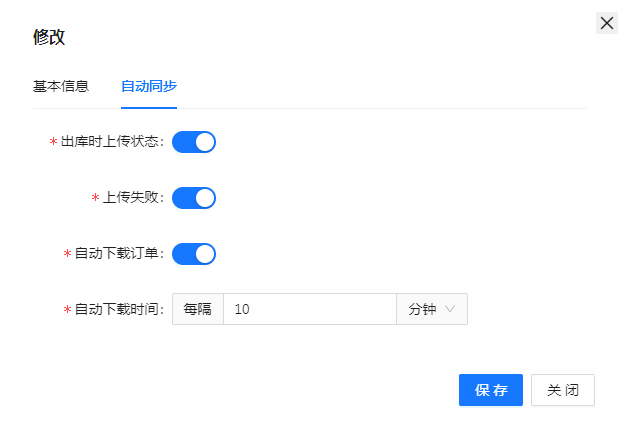This screenshot has width=633, height=428.
Task: Close the 修改 dialog with the X icon
Action: (606, 23)
